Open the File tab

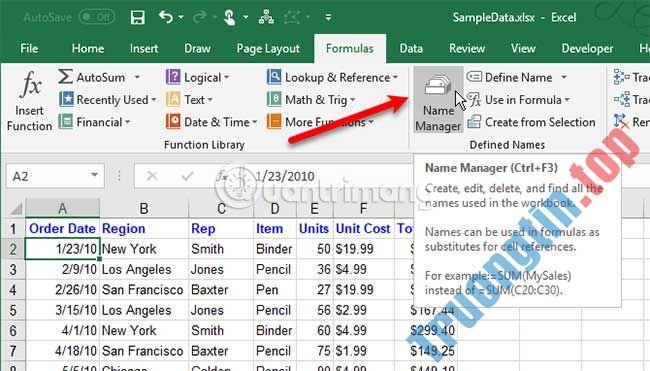[29, 48]
